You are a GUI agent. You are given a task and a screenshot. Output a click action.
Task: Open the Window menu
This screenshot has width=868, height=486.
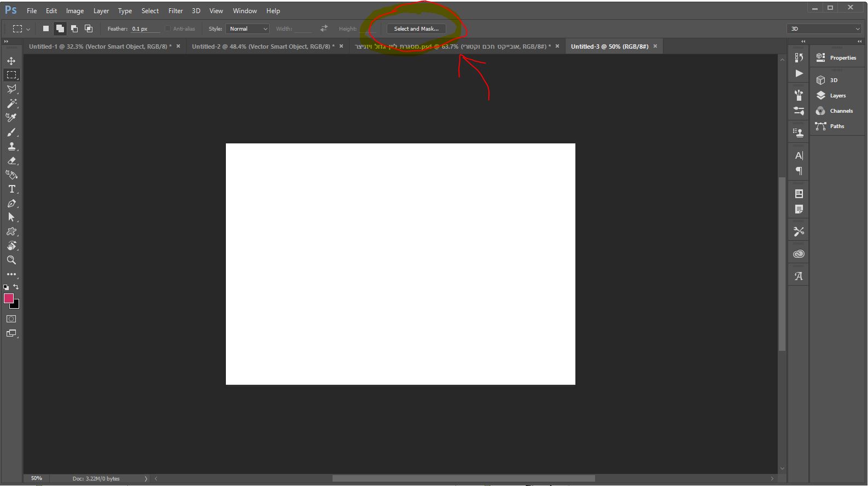click(x=244, y=11)
